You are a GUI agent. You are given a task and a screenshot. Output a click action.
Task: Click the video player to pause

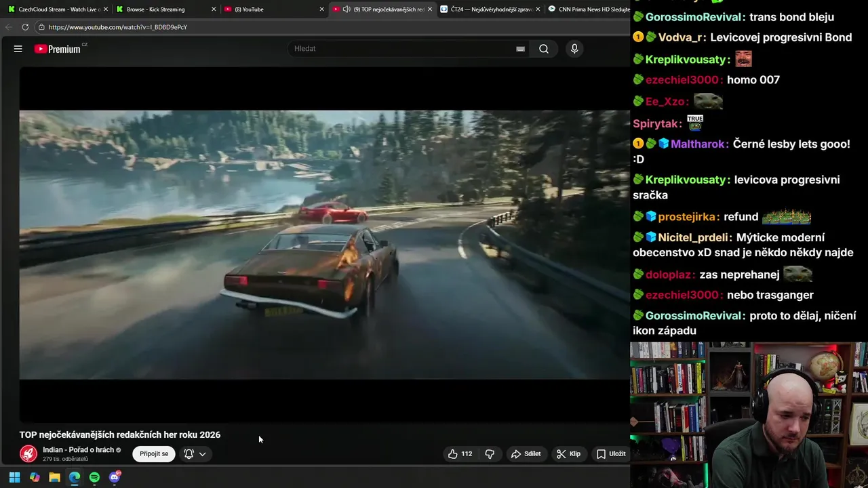point(324,244)
